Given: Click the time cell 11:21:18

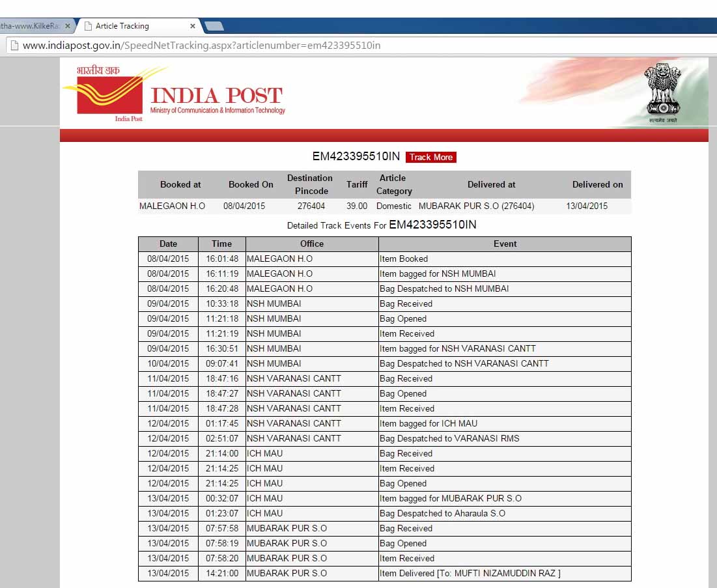Looking at the screenshot, I should (222, 318).
